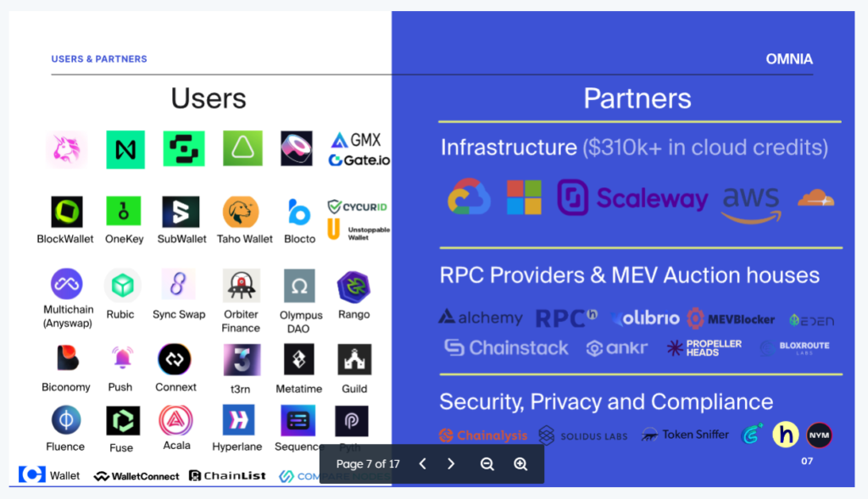
Task: Click the SushiSwap logo icon
Action: pyautogui.click(x=296, y=148)
